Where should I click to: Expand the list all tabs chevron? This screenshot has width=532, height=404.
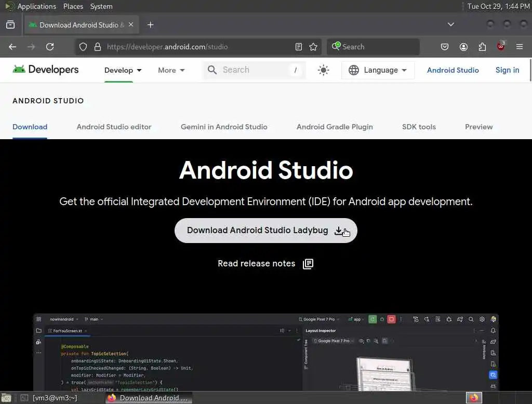(450, 24)
